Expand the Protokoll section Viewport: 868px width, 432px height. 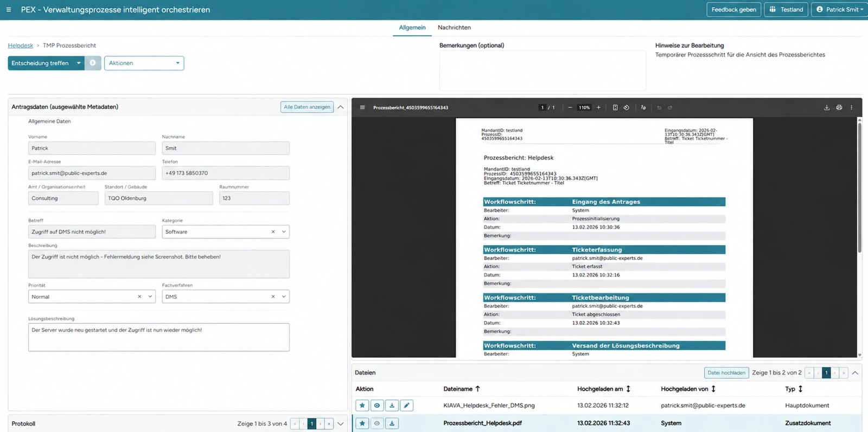tap(341, 424)
